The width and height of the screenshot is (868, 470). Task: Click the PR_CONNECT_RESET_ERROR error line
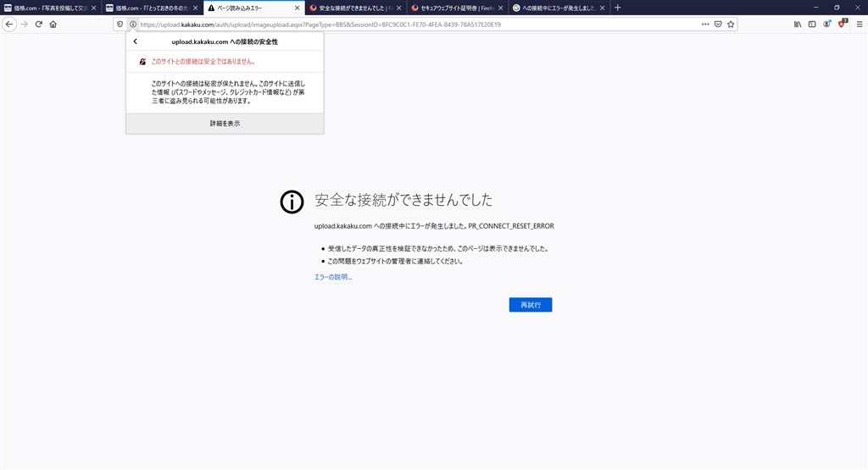[434, 226]
